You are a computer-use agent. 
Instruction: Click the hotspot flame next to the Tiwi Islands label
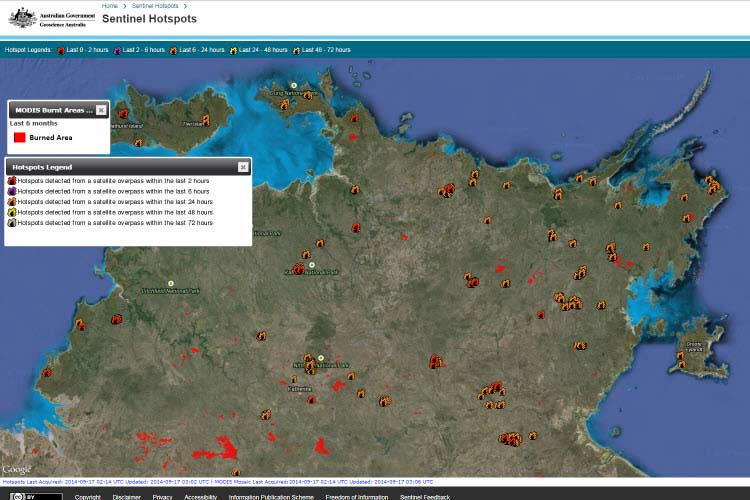206,120
